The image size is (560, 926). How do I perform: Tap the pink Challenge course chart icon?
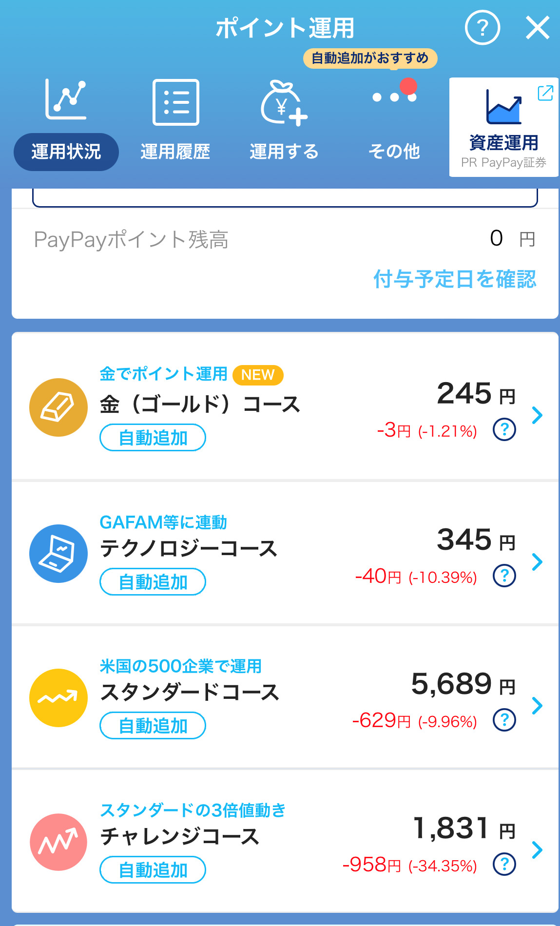point(58,842)
